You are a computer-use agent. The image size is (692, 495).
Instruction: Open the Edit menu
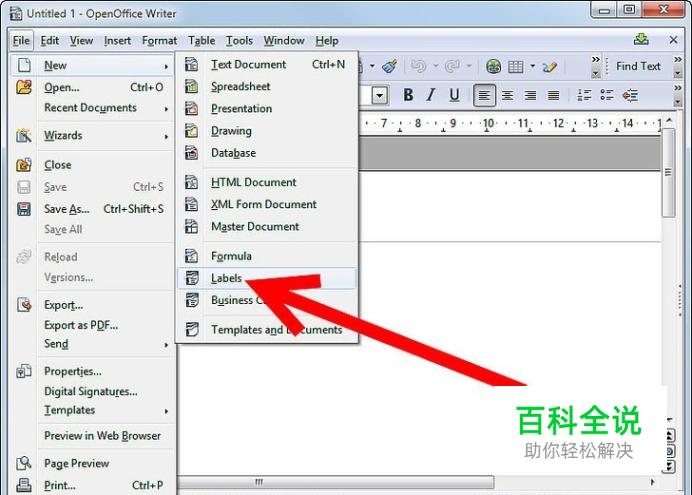49,41
